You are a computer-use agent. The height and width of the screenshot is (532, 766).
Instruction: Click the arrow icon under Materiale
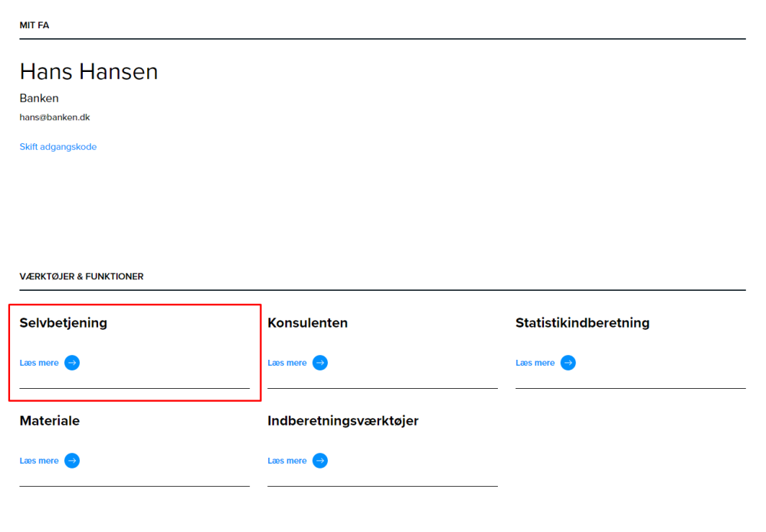(72, 461)
